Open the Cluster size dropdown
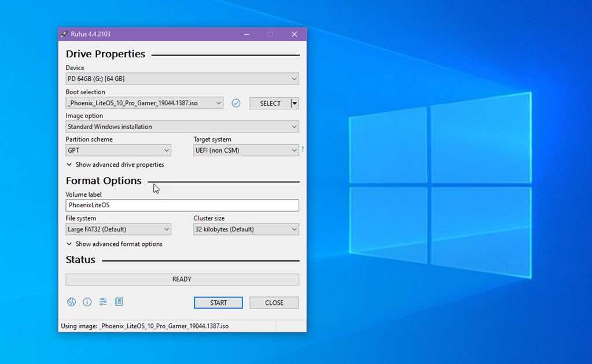Screen dimensions: 592x364 tap(246, 229)
